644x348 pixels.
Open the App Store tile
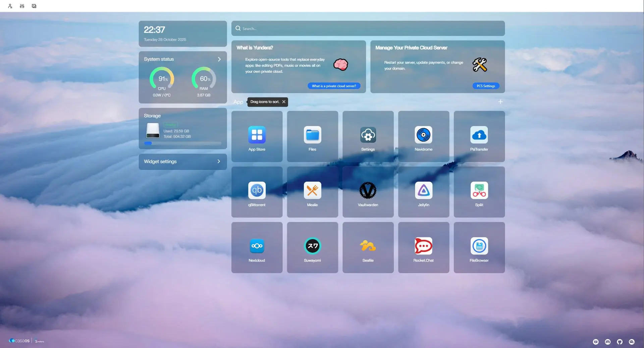pos(257,135)
